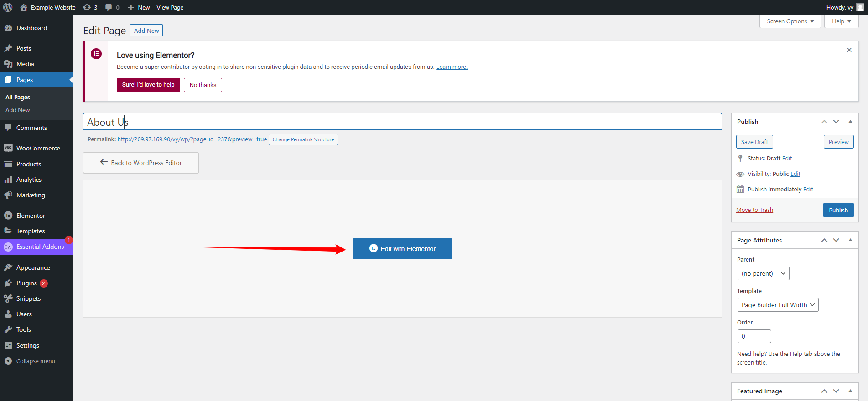Click Save Draft button
Screen dimensions: 868x401
[x=754, y=142]
